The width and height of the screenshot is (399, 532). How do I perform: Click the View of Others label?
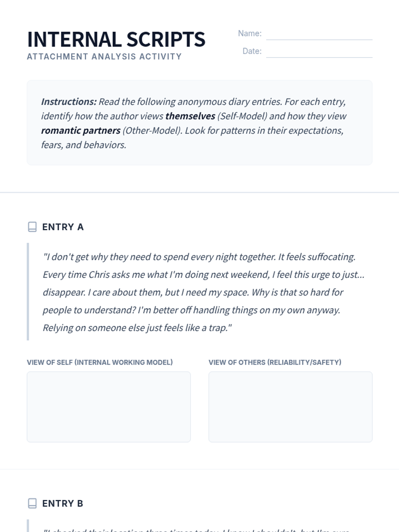pos(275,362)
